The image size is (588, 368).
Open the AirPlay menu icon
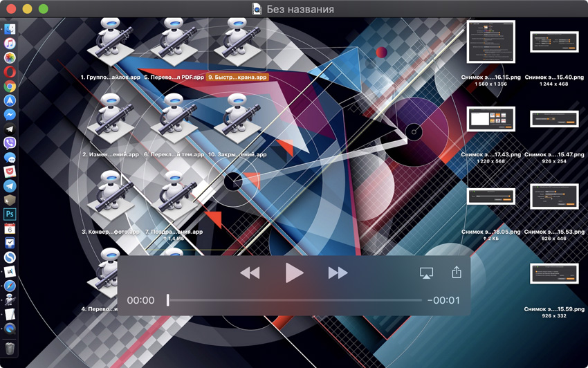pyautogui.click(x=426, y=273)
